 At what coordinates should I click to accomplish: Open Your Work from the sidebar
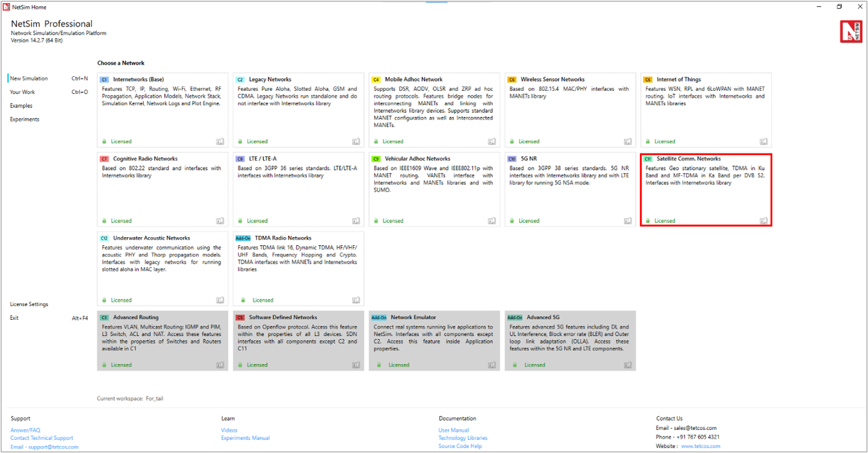[x=23, y=92]
